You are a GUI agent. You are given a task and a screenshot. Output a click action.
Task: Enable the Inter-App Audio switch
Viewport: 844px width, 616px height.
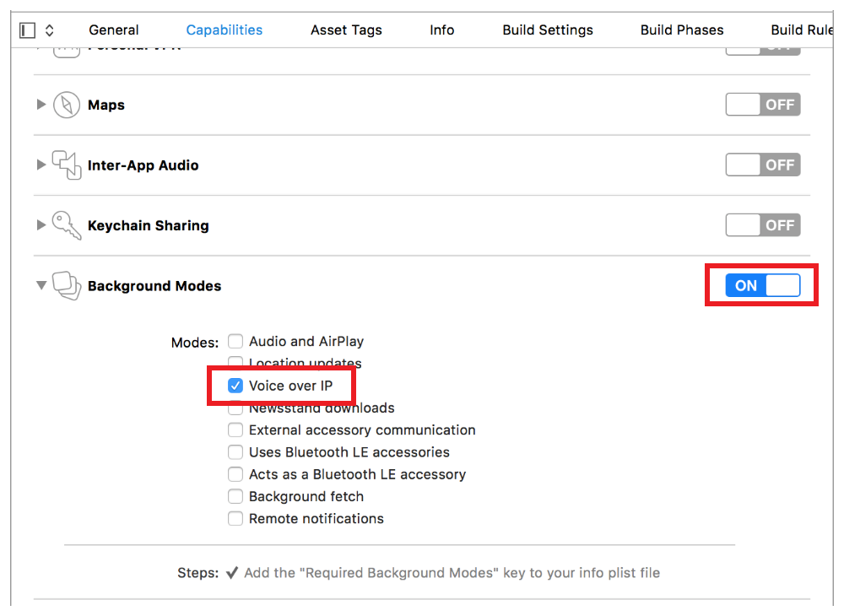762,165
